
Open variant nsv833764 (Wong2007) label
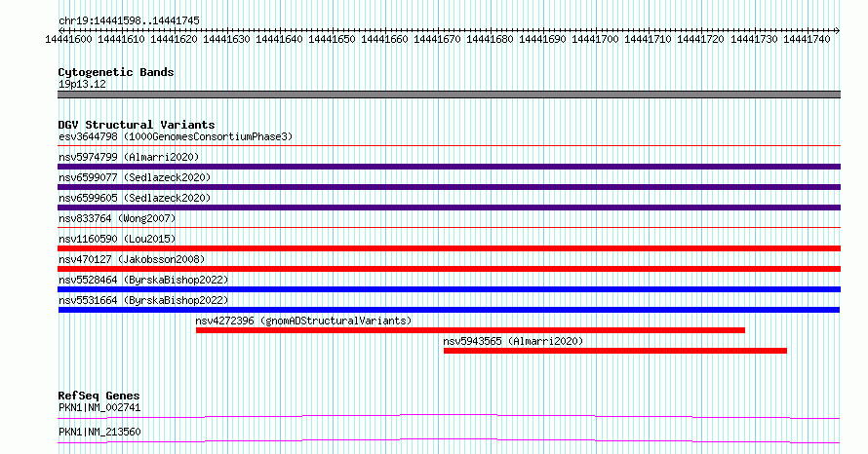[x=117, y=218]
